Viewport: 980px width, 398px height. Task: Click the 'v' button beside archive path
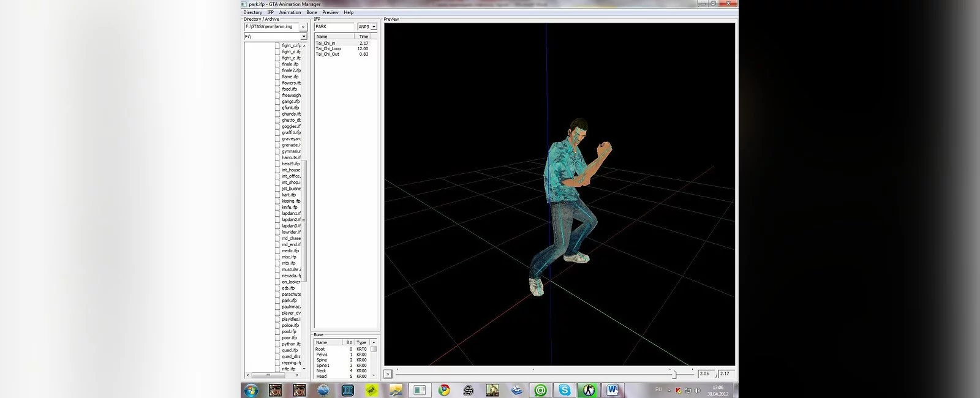[303, 27]
